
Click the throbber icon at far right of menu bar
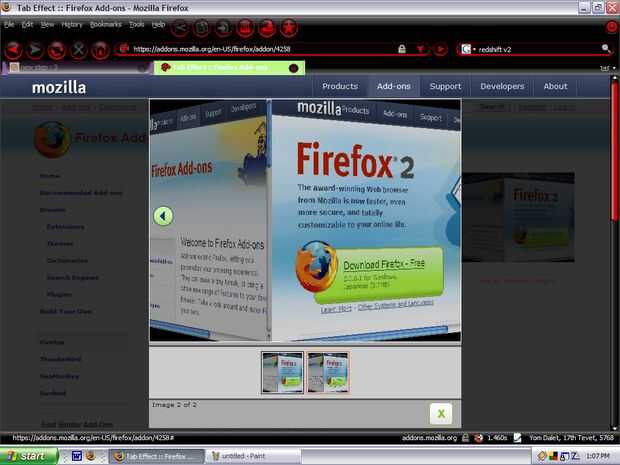click(612, 27)
